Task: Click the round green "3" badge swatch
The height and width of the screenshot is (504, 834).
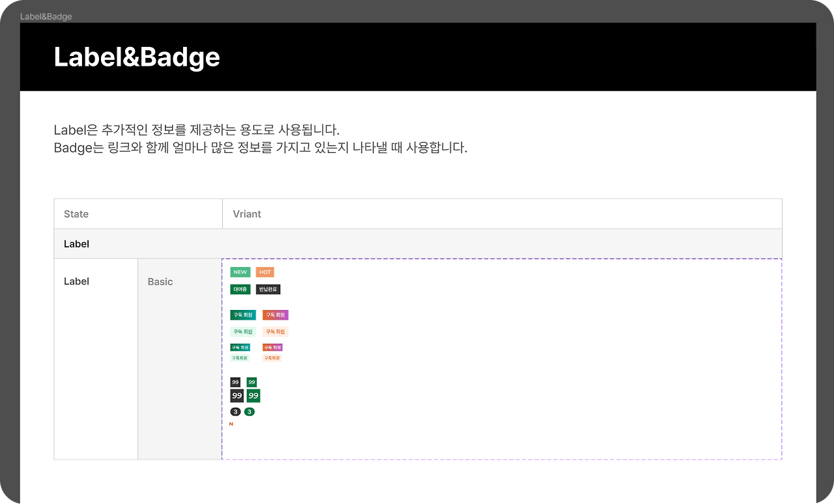Action: pyautogui.click(x=250, y=412)
